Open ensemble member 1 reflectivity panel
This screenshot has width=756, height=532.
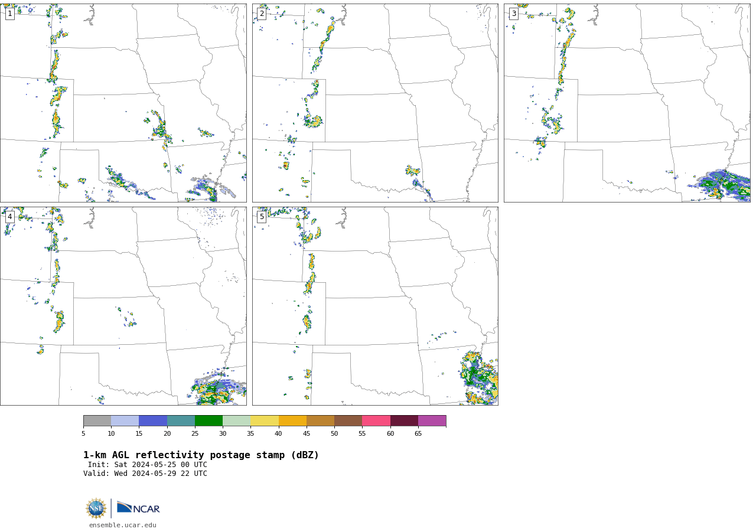123,103
